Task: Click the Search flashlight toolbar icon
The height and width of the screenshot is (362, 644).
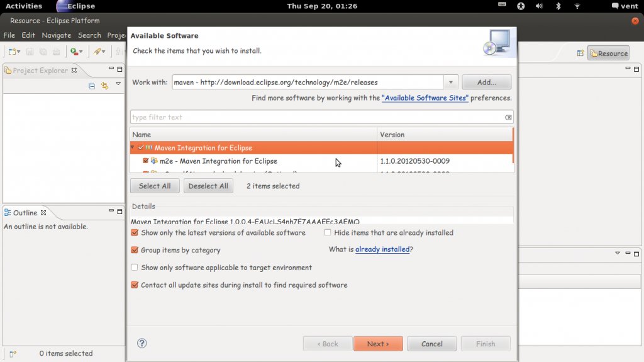Action: 97,52
